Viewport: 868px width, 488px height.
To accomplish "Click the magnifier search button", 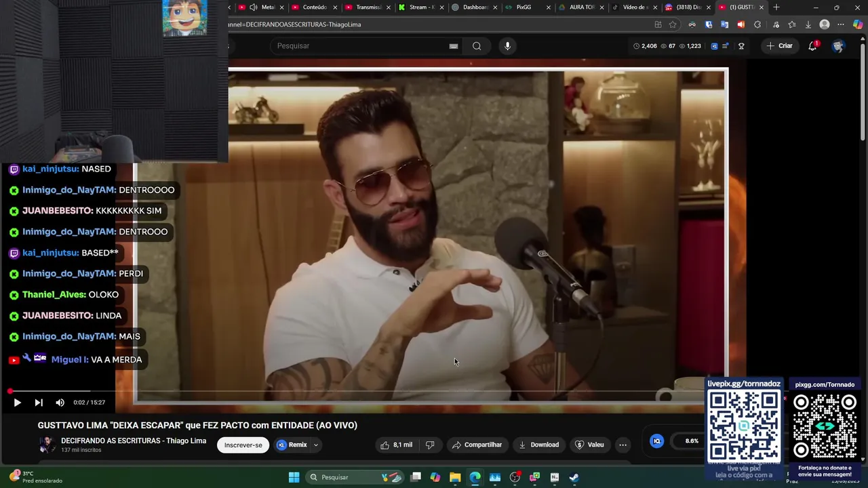I will coord(477,46).
